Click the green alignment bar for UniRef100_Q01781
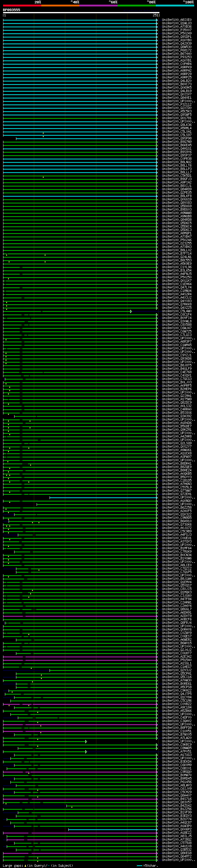Image resolution: width=197 pixels, height=868 pixels. pyautogui.click(x=80, y=118)
